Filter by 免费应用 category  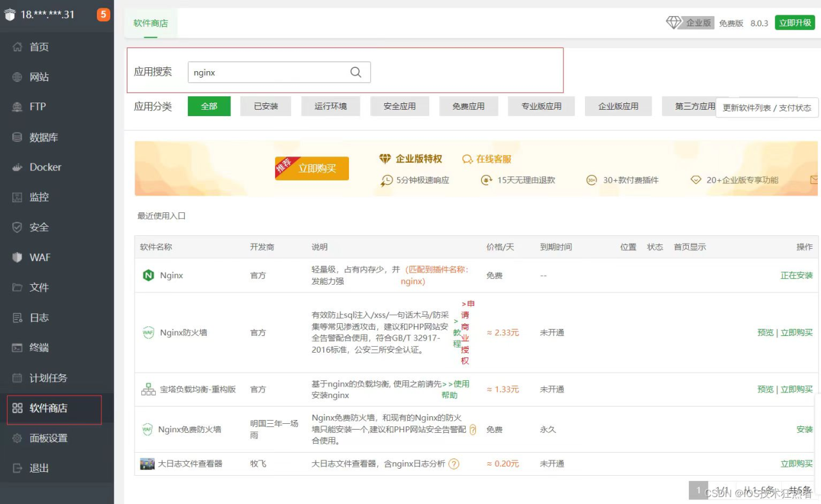click(x=468, y=106)
